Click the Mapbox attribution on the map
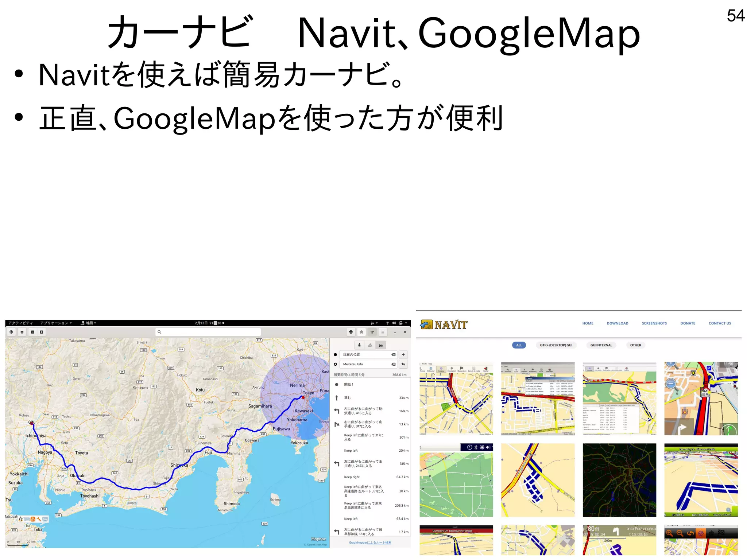This screenshot has width=747, height=560. (x=318, y=539)
